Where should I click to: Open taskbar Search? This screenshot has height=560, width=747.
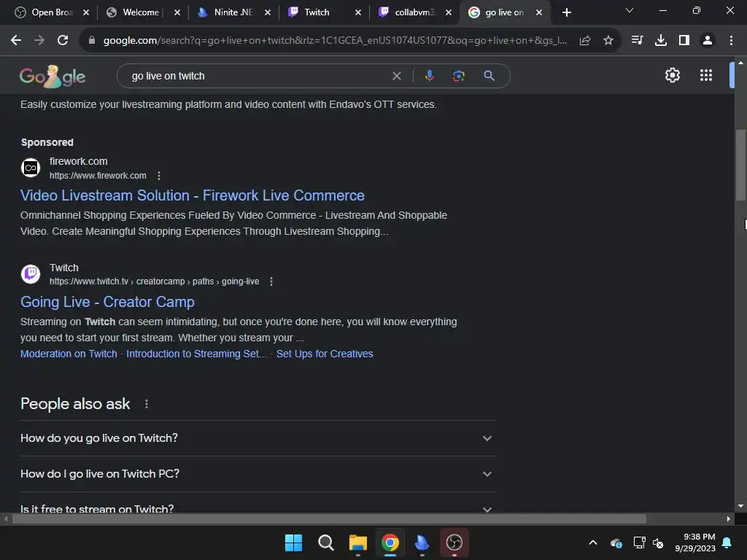coord(326,542)
